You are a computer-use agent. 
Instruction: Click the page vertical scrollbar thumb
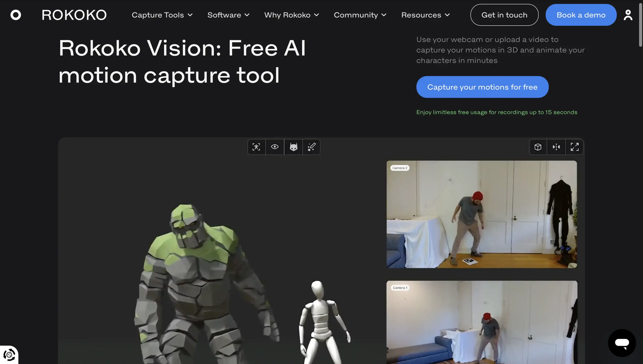click(641, 25)
